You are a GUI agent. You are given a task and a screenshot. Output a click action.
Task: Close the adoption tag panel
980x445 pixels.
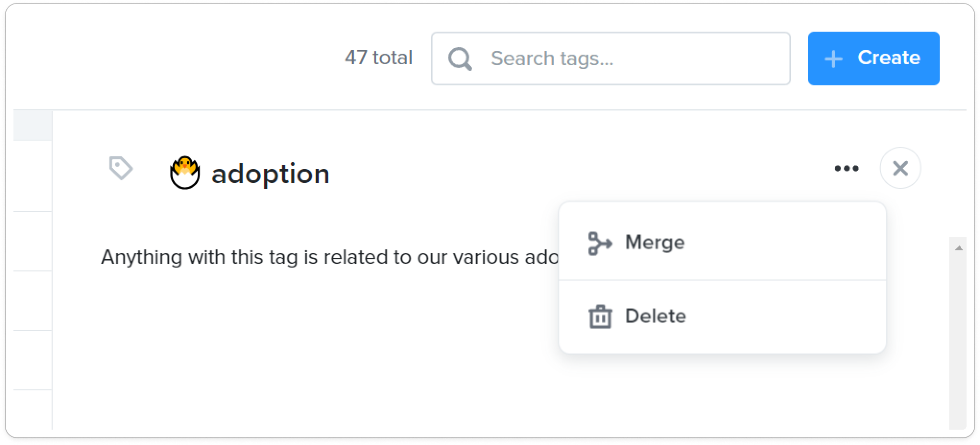(x=900, y=168)
